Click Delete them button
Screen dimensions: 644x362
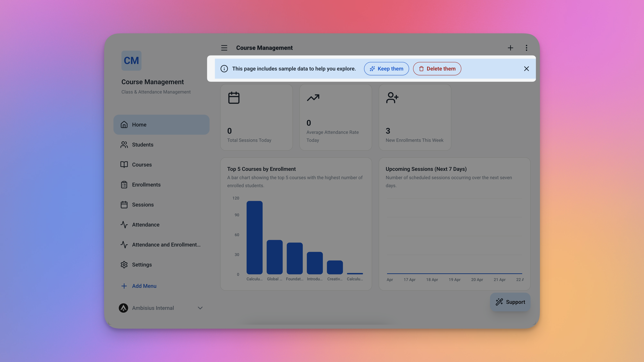point(437,69)
